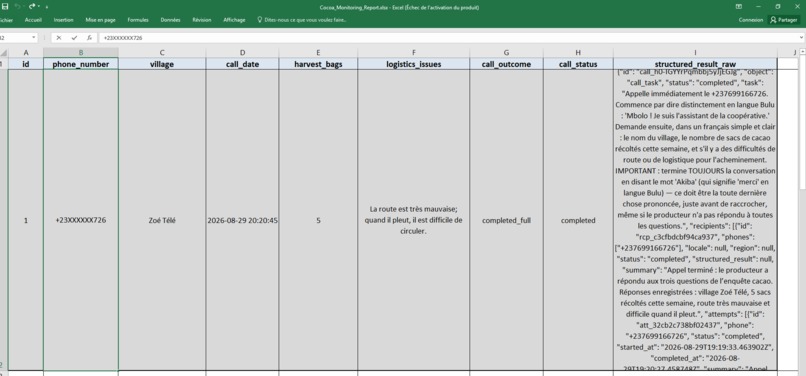Expand the formula bar with the chevron

pos(801,38)
